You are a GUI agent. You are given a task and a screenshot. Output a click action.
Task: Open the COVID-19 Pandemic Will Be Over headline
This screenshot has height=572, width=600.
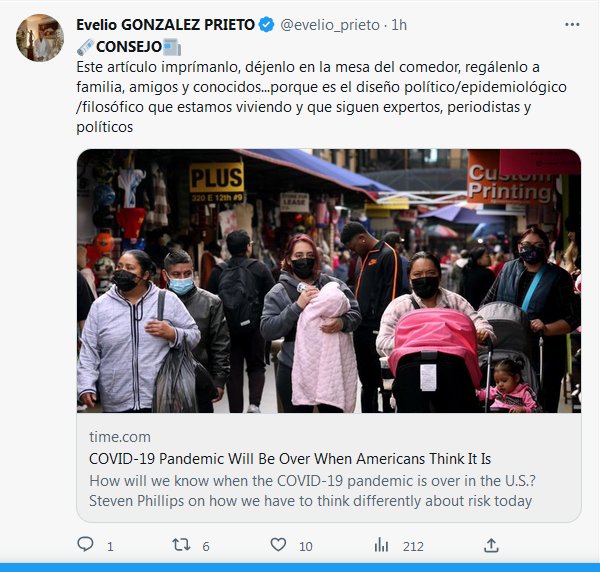point(290,459)
